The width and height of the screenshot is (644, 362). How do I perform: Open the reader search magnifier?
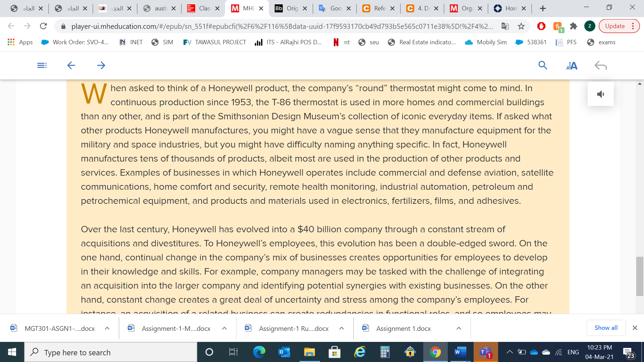(543, 65)
